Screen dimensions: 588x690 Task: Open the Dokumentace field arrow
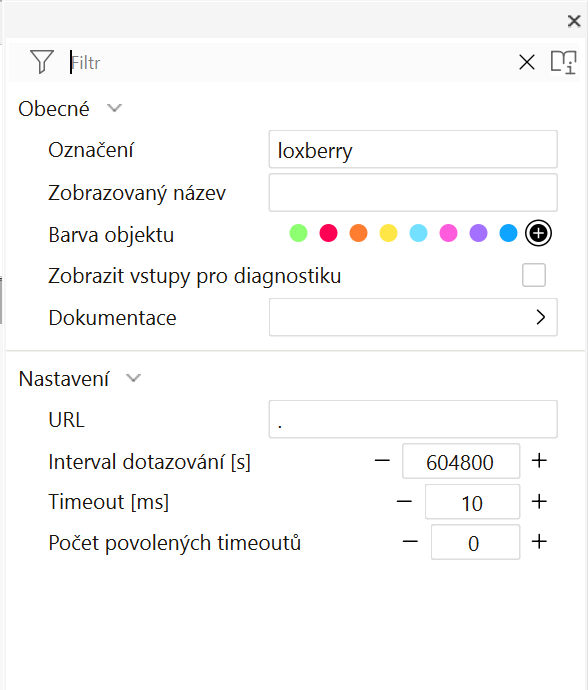(541, 317)
